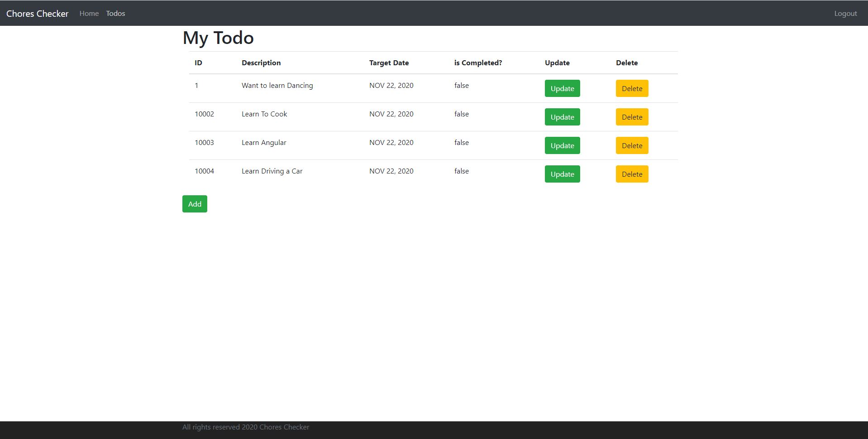Log out using the Logout link
868x439 pixels.
coord(845,14)
